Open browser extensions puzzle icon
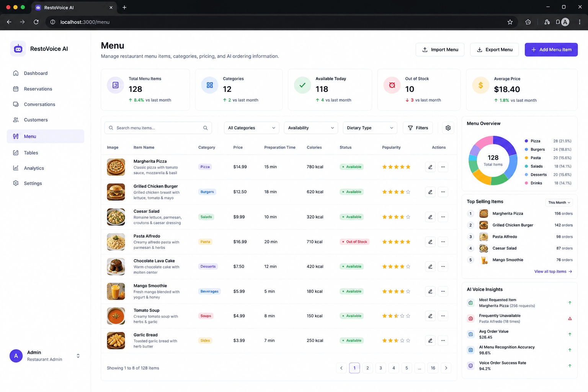The width and height of the screenshot is (588, 392). [x=528, y=22]
